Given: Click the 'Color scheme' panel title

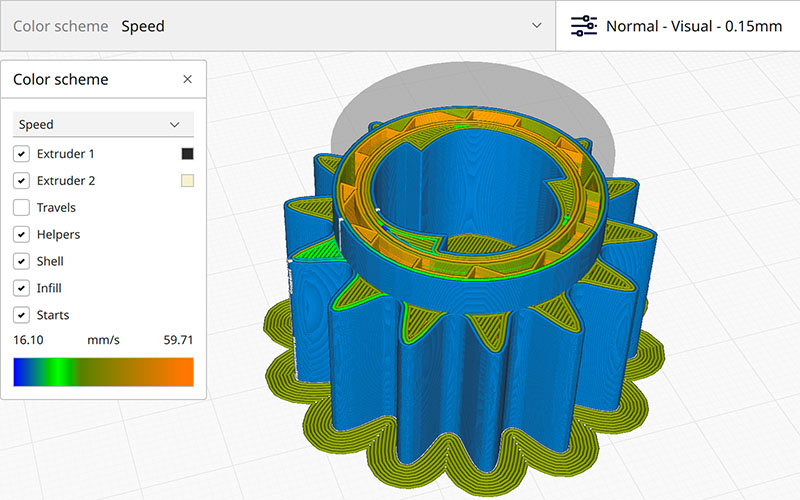Looking at the screenshot, I should 61,79.
